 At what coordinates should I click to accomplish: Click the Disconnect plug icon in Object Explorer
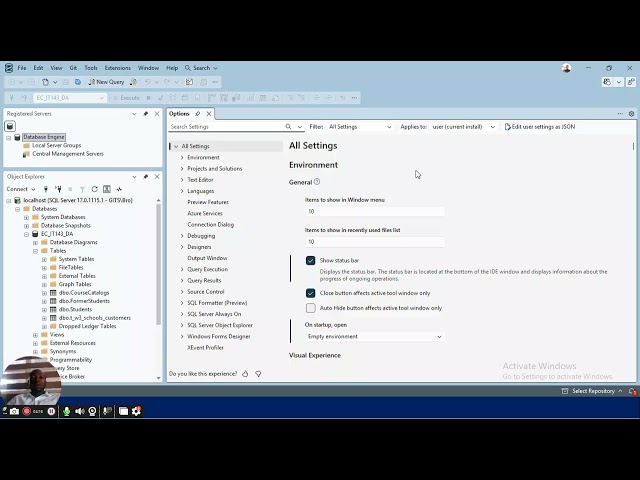click(x=58, y=189)
